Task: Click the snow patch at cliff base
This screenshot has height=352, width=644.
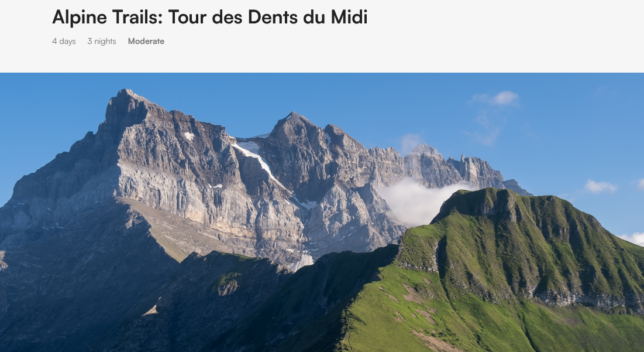Action: [302, 262]
